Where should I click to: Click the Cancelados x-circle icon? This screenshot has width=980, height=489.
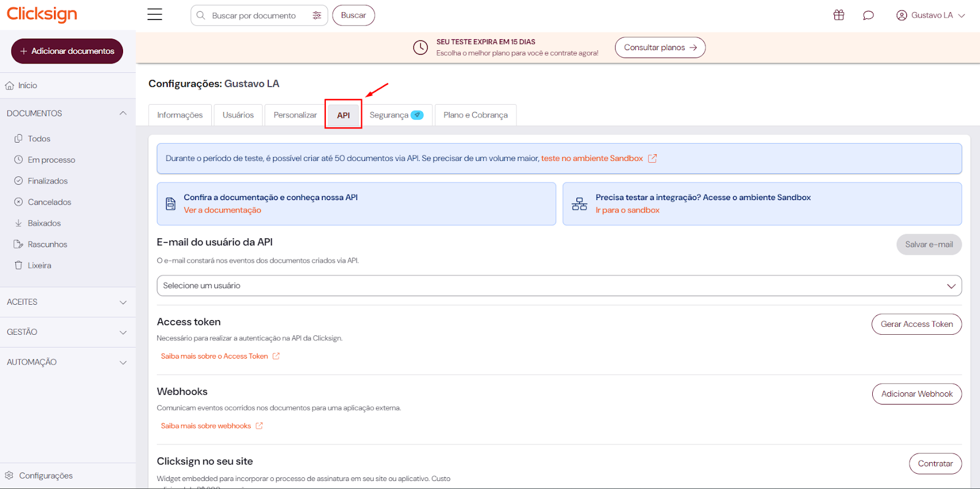[x=18, y=202]
